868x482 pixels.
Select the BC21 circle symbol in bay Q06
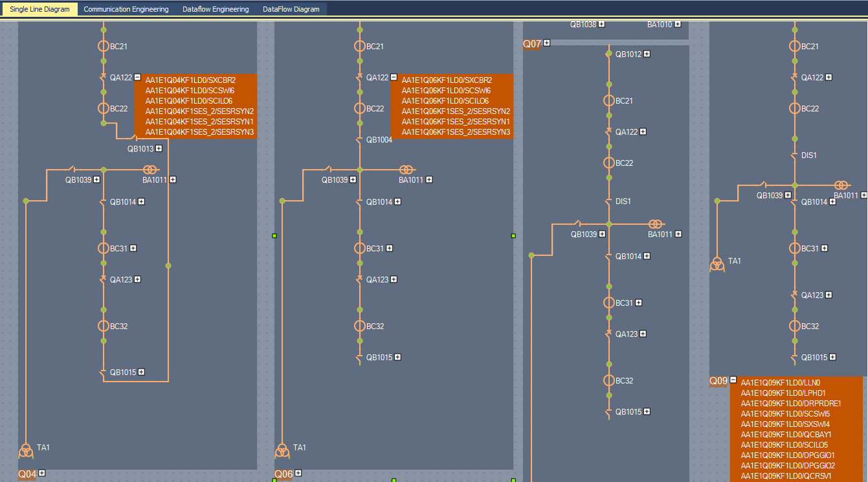tap(360, 46)
